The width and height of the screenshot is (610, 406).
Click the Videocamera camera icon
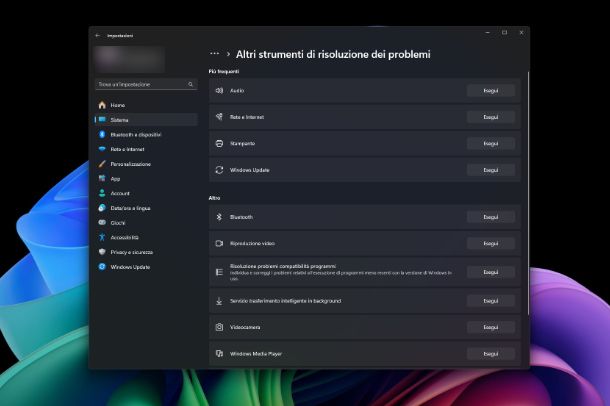tap(219, 327)
